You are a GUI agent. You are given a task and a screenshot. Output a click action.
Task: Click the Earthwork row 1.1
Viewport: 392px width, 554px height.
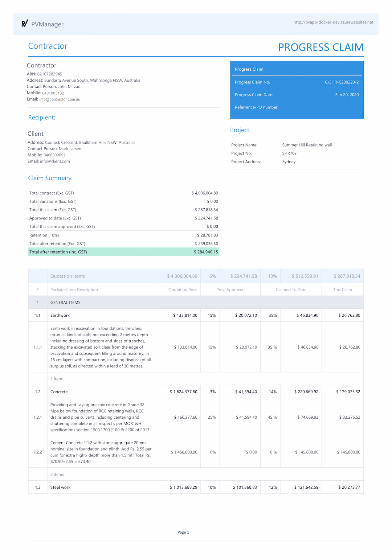pos(196,315)
